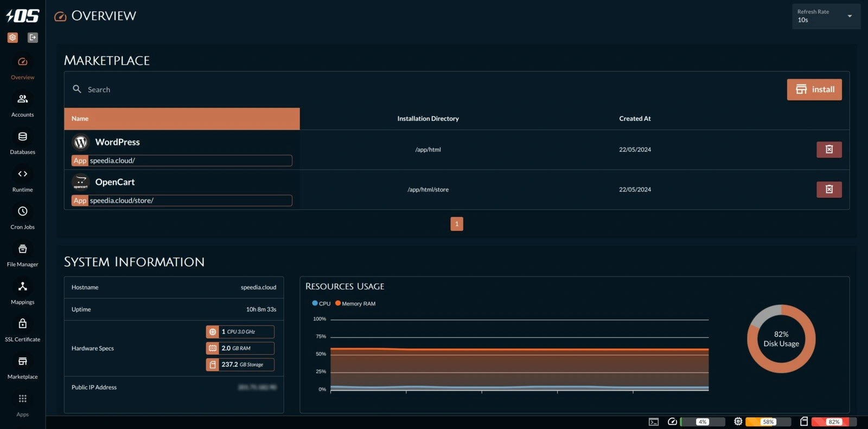Click the WordPress logo icon
Screen dimensions: 868x429
click(x=81, y=142)
